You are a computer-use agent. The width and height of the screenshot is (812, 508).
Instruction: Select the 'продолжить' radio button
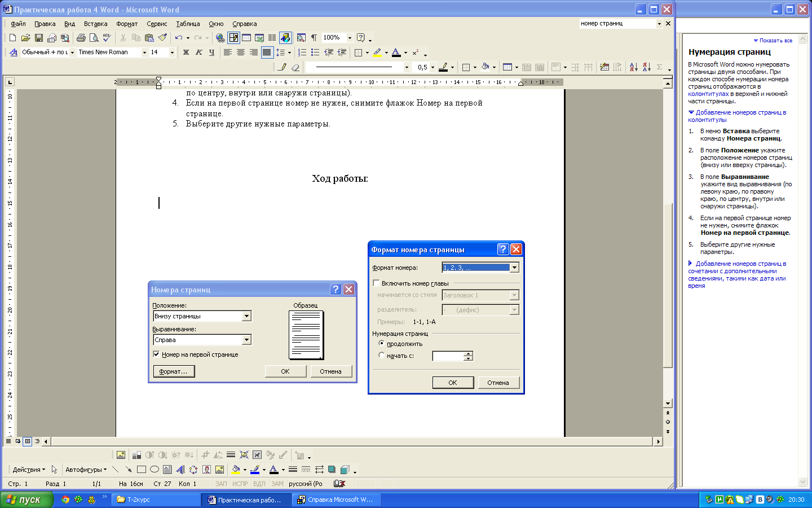pos(382,343)
